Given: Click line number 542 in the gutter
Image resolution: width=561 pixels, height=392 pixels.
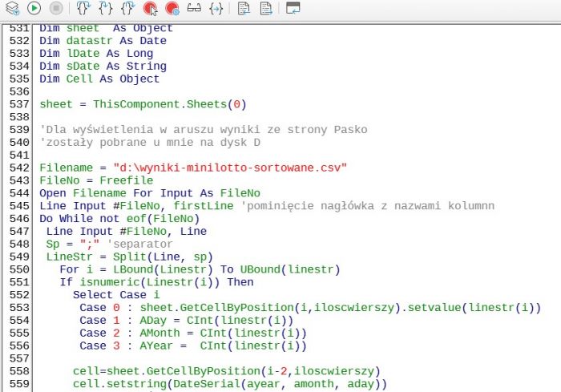Looking at the screenshot, I should pos(19,168).
